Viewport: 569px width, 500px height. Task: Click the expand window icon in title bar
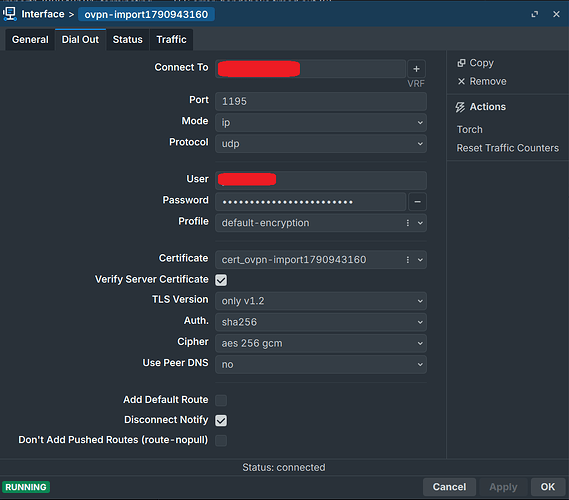pos(535,14)
